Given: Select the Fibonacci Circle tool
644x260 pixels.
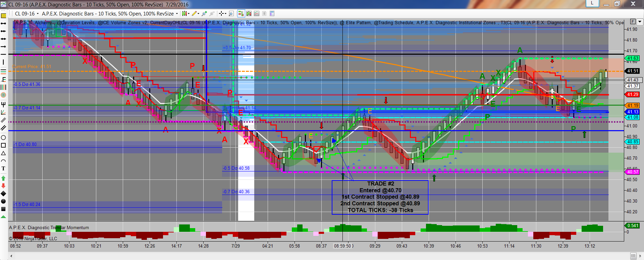Looking at the screenshot, I should (3, 95).
